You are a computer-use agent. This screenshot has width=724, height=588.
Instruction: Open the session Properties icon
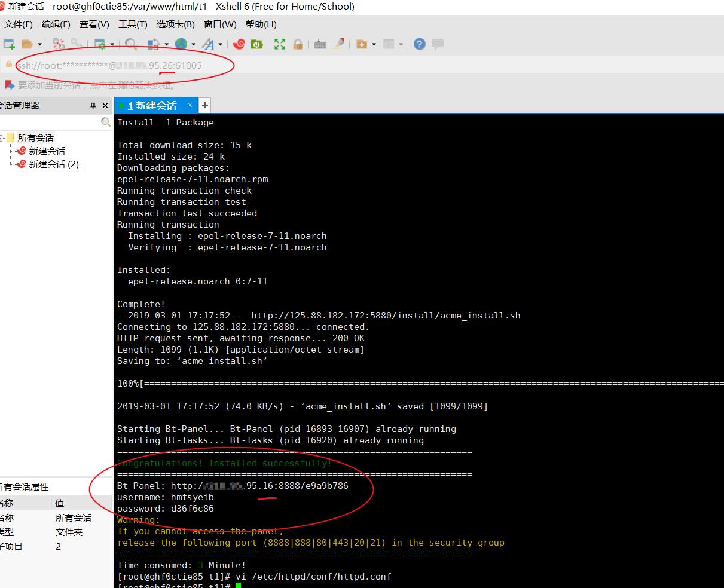100,44
